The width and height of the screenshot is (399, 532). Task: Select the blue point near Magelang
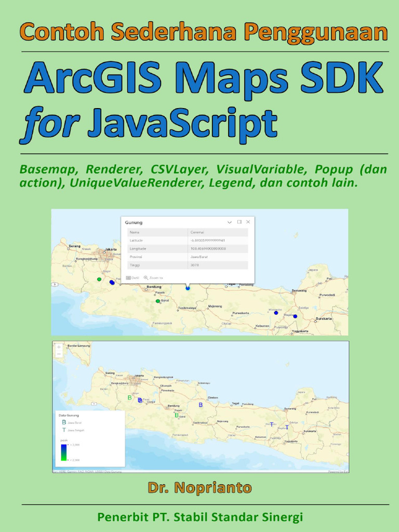[x=295, y=316]
